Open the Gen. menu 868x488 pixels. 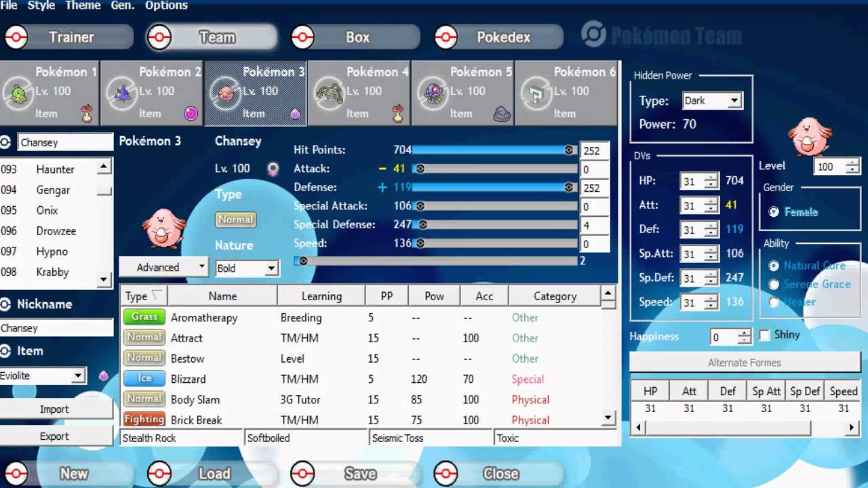coord(121,5)
